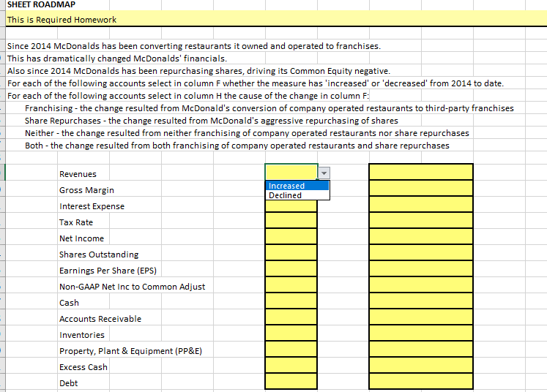Select the column F cell for Revenues
This screenshot has height=392, width=547.
(291, 172)
